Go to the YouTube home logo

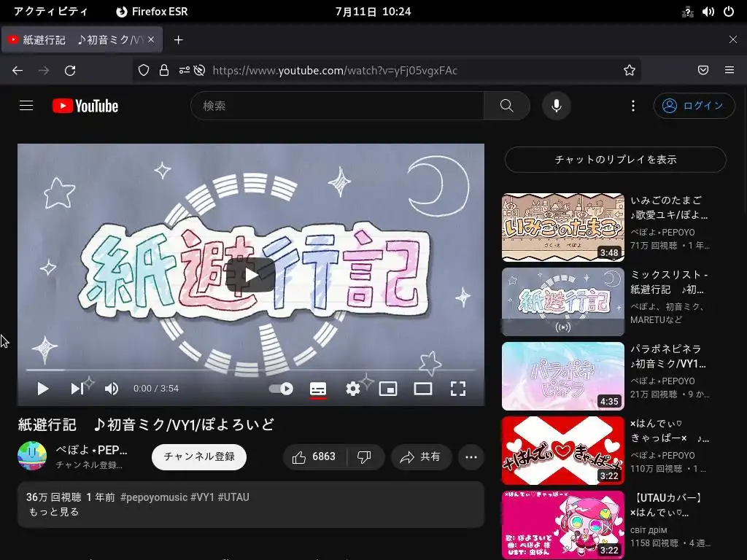tap(85, 106)
